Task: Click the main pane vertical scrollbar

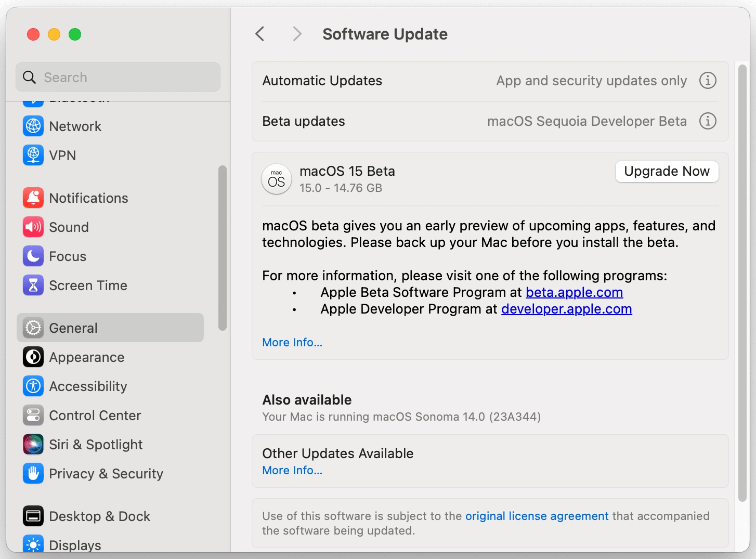Action: click(742, 283)
